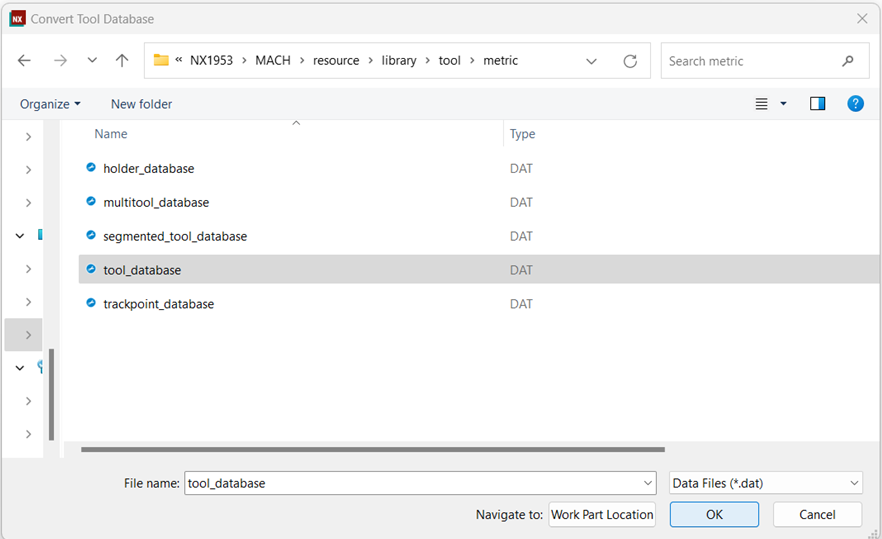Select the holder_database file
The height and width of the screenshot is (539, 882).
tap(148, 168)
